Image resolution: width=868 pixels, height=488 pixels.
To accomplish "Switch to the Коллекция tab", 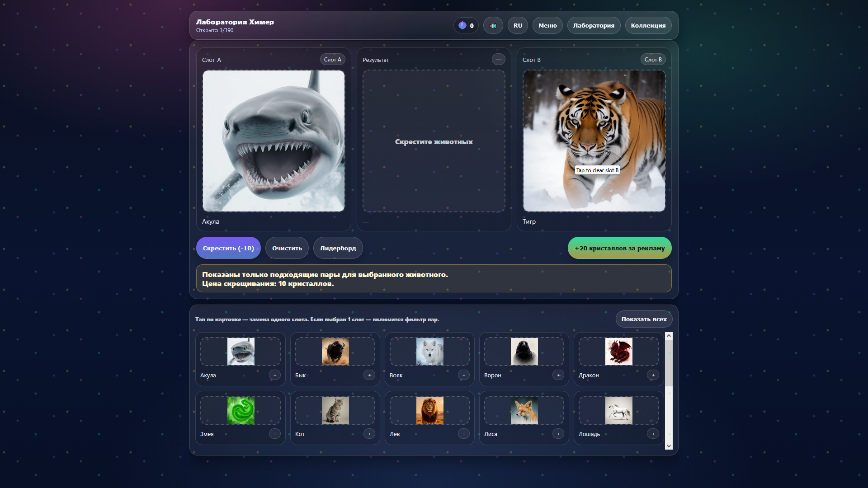I will coord(648,25).
